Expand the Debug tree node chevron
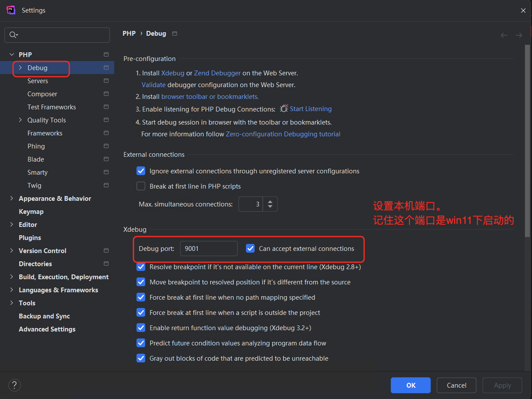 (x=20, y=68)
